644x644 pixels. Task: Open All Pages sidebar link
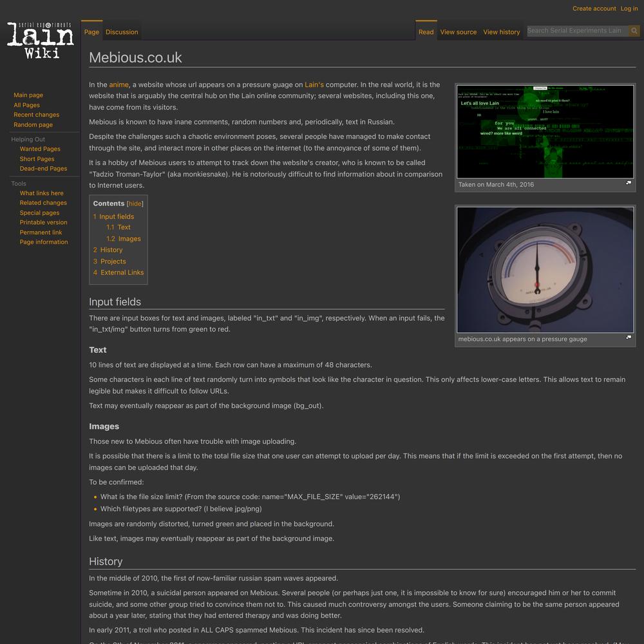point(26,105)
